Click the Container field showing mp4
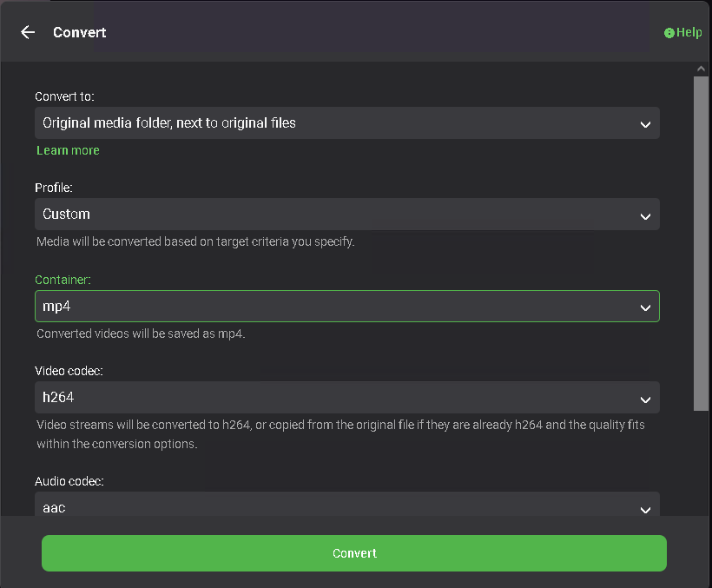 [x=347, y=306]
